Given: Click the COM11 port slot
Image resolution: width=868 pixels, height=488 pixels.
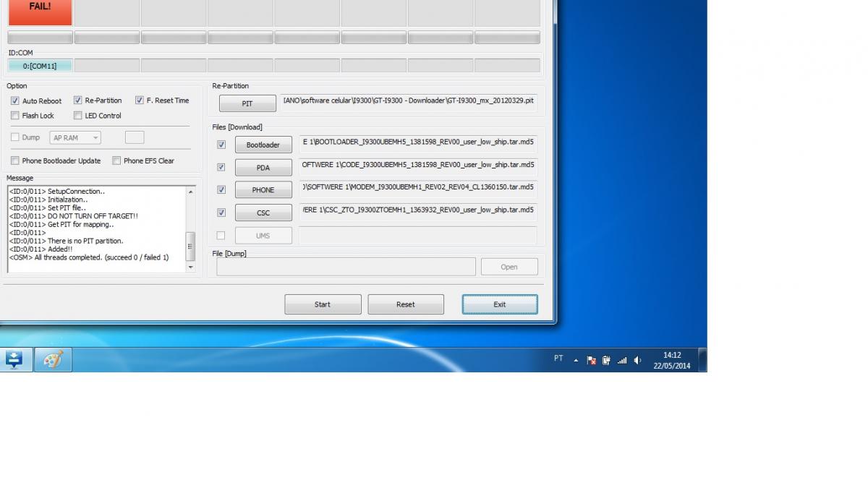Looking at the screenshot, I should 40,66.
